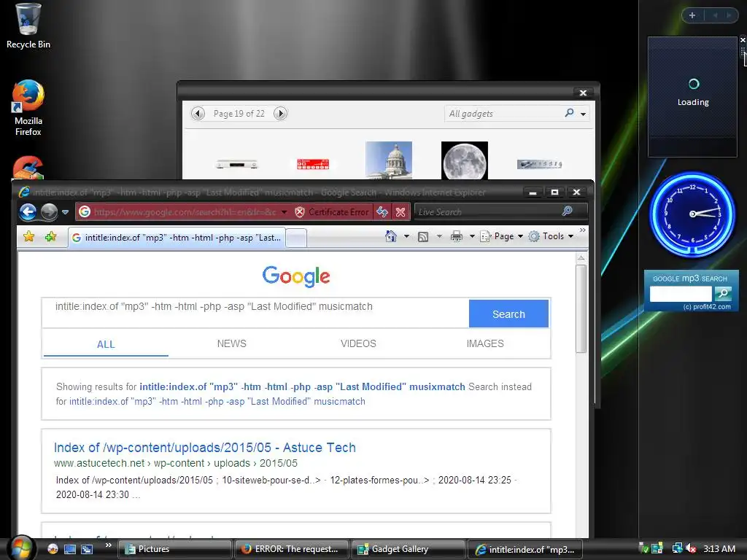The image size is (747, 560).
Task: Switch to the NEWS results tab
Action: (231, 343)
